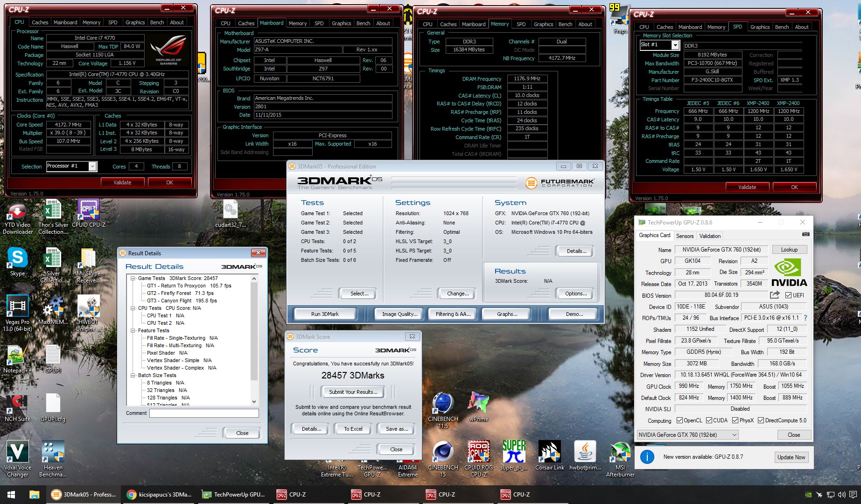The height and width of the screenshot is (504, 861).
Task: Open Heaven Benchmark desktop icon
Action: point(53,459)
